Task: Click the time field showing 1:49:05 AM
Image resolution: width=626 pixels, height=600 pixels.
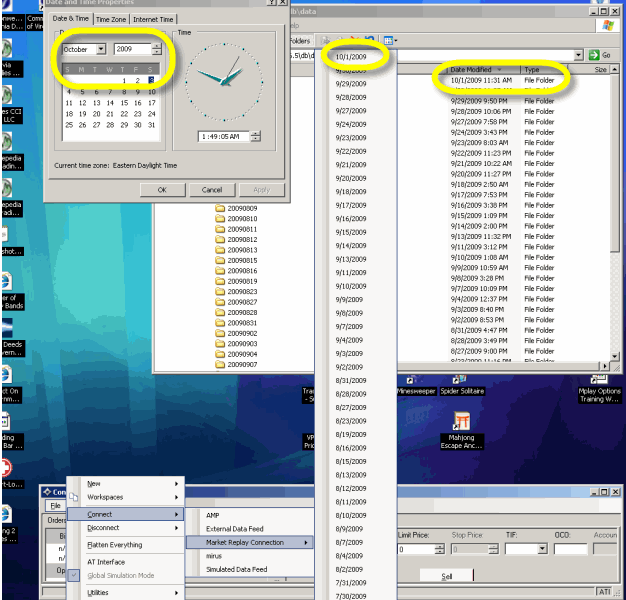Action: point(224,137)
